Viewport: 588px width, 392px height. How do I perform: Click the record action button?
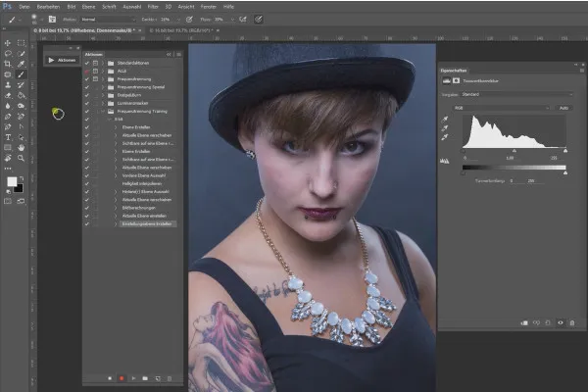pos(122,376)
